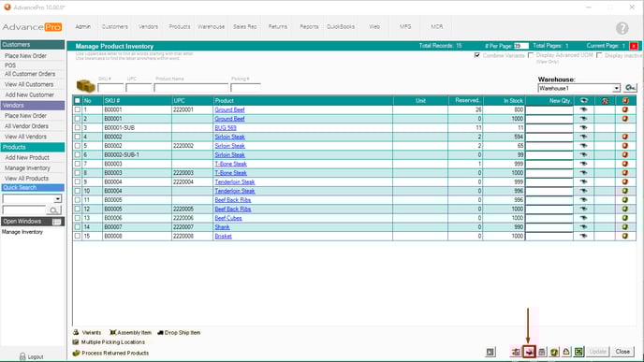This screenshot has width=644, height=362.
Task: Click the # Per Page field
Action: (x=520, y=46)
